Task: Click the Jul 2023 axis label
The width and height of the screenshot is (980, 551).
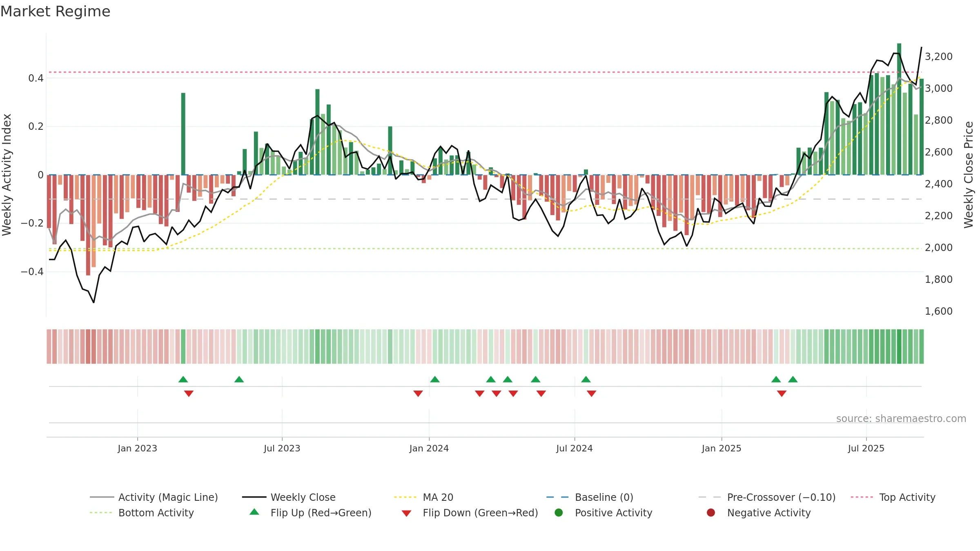Action: click(x=282, y=448)
